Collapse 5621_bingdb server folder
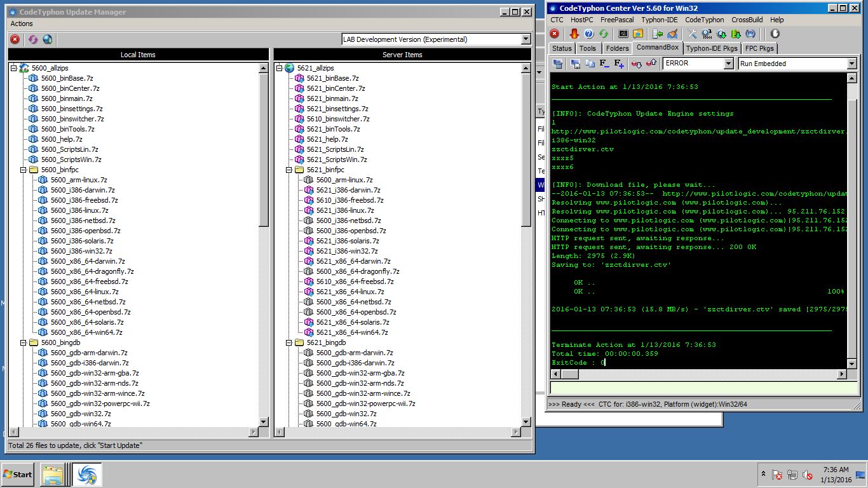The image size is (868, 488). pos(289,342)
